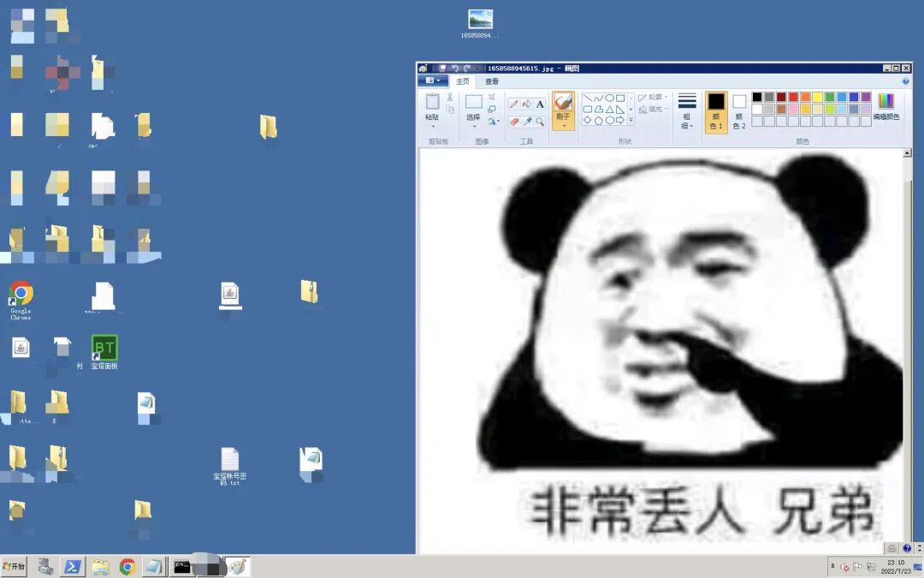Choose the Diamond shape

pyautogui.click(x=588, y=121)
